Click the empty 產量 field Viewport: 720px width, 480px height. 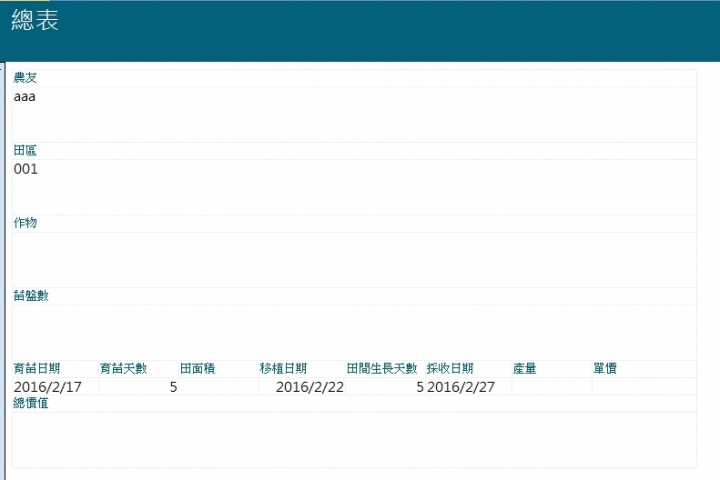coord(552,387)
